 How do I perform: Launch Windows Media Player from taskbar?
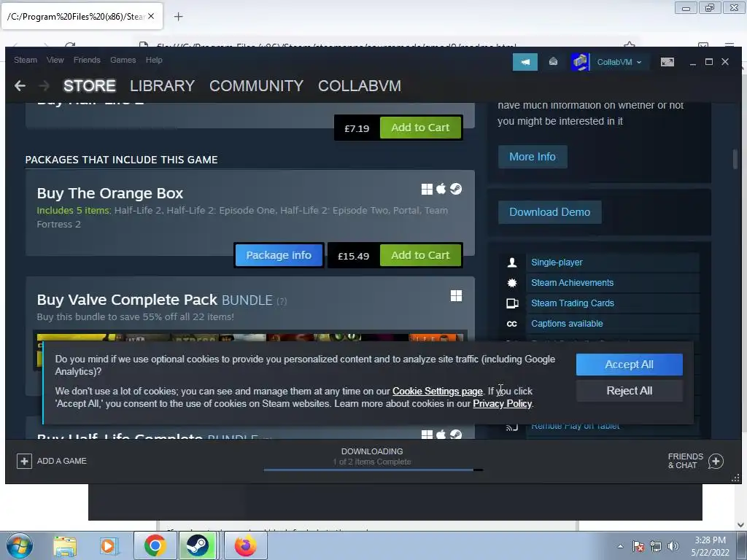coord(108,545)
